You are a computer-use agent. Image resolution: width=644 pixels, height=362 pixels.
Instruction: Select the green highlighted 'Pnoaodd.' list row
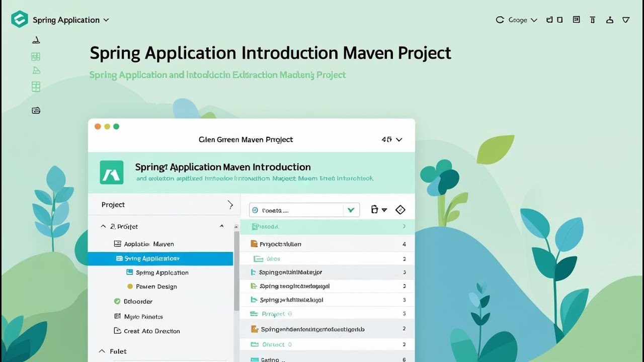[327, 227]
